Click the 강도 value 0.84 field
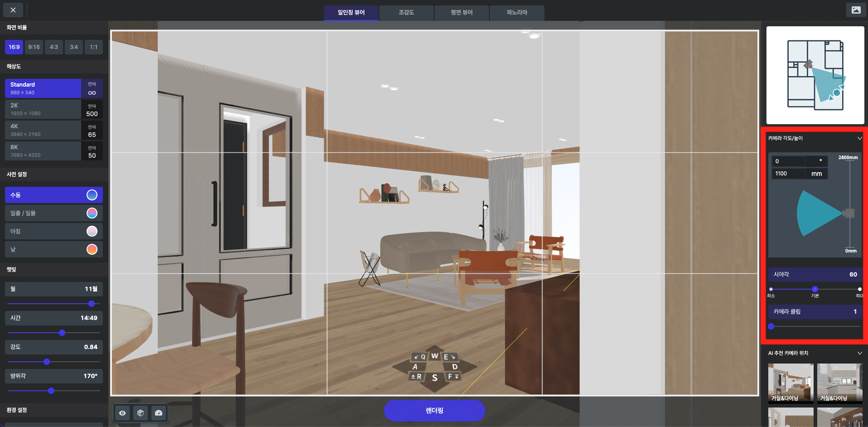Viewport: 868px width, 427px height. click(54, 347)
